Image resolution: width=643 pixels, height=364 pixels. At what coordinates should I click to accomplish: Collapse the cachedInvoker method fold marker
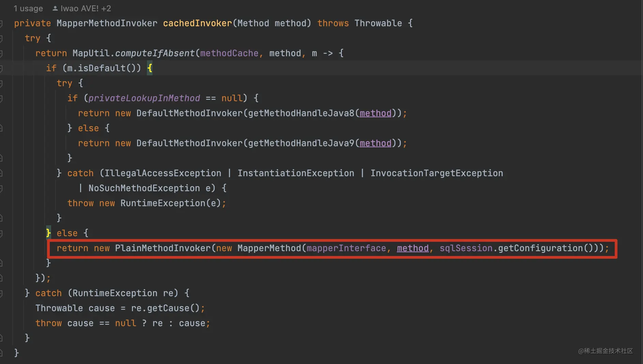[1, 24]
